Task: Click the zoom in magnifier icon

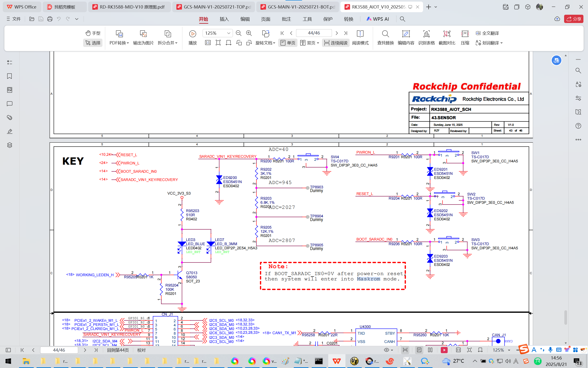Action: 249,33
